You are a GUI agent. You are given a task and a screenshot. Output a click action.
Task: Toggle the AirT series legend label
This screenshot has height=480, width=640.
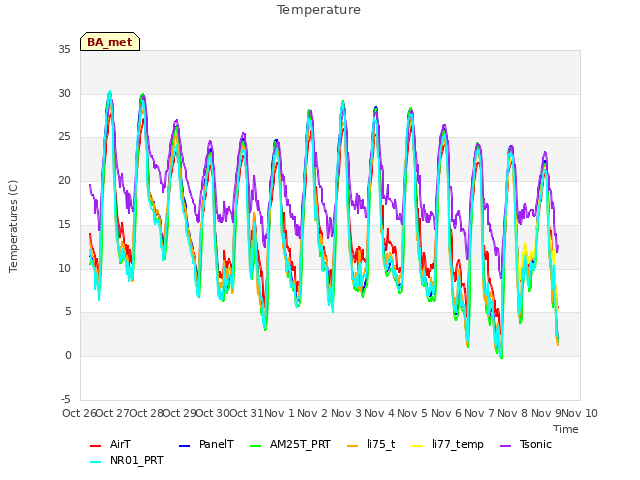pyautogui.click(x=120, y=444)
